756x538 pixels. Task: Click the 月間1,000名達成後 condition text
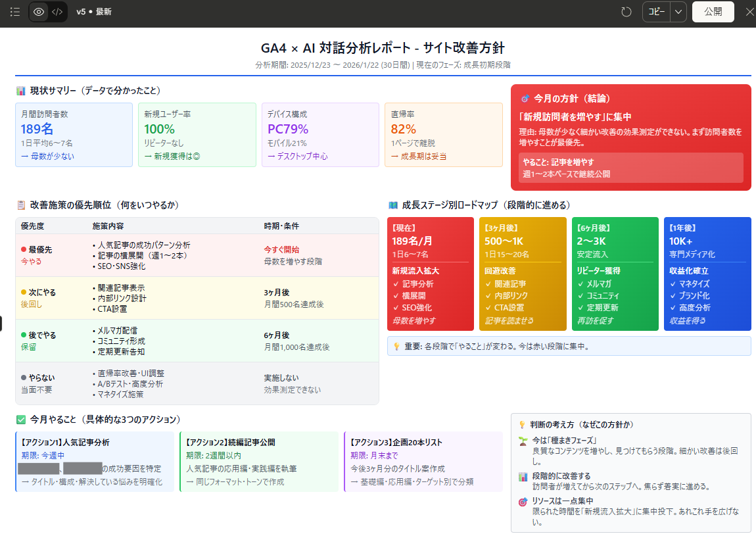[296, 347]
